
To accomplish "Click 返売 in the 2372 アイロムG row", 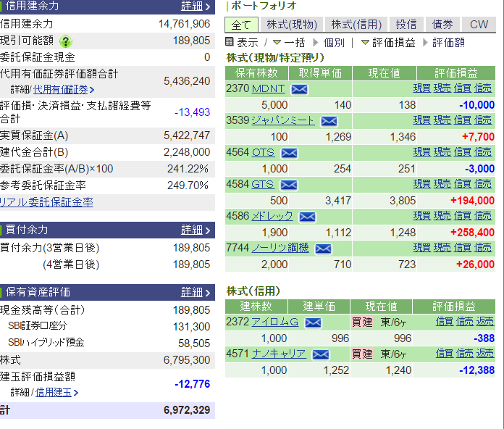I will point(484,321).
